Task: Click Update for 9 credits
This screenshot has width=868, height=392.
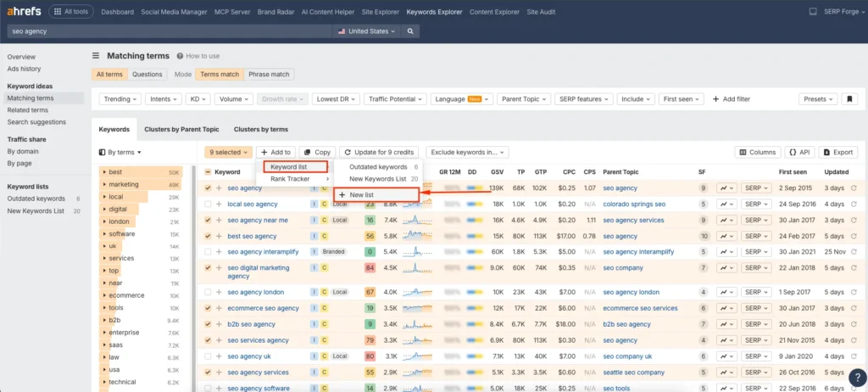Action: pyautogui.click(x=379, y=152)
